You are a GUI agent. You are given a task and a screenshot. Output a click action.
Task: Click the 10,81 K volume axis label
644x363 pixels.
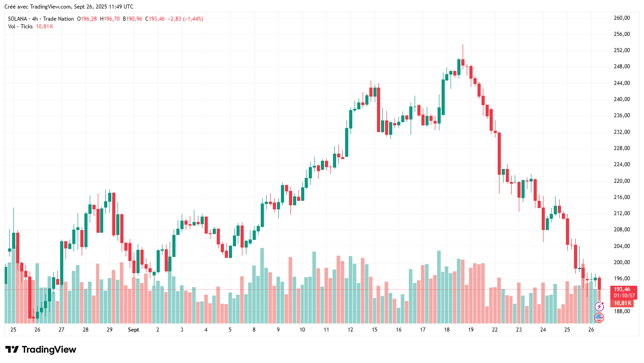(622, 303)
